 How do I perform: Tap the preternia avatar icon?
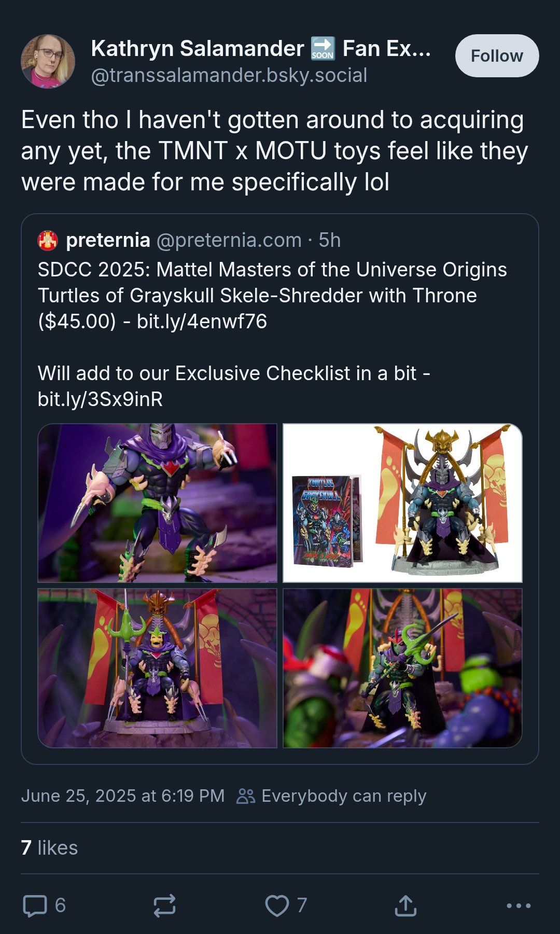[48, 241]
